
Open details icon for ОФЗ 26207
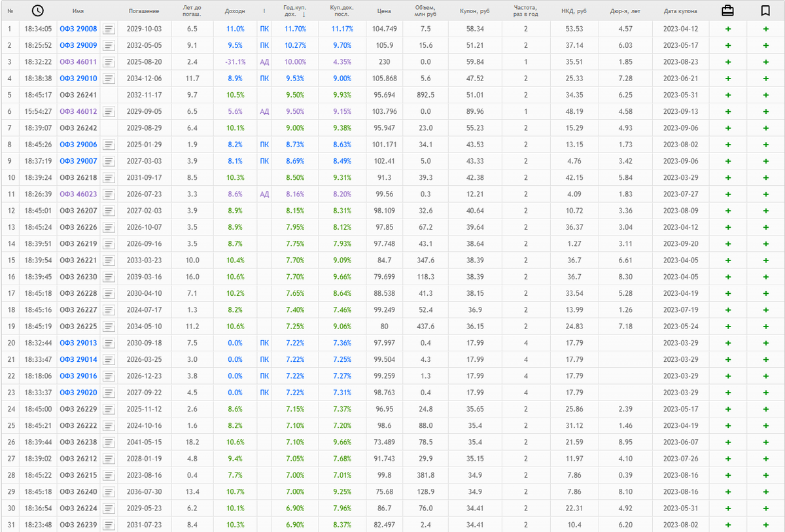click(109, 211)
